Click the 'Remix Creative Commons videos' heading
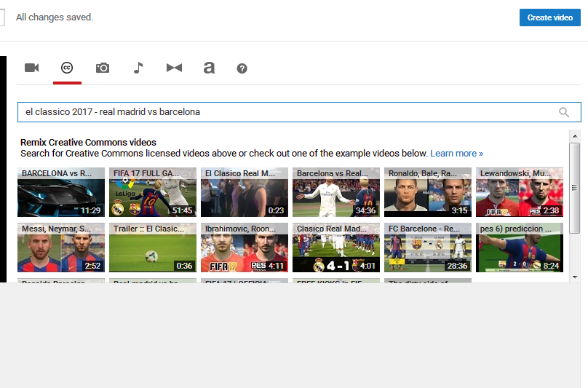The height and width of the screenshot is (388, 588). tap(88, 143)
